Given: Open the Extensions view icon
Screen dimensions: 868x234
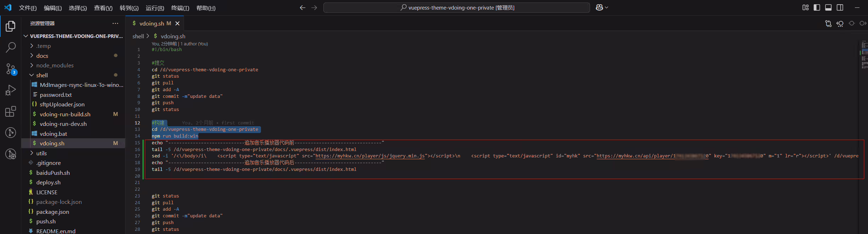Looking at the screenshot, I should pos(11,111).
